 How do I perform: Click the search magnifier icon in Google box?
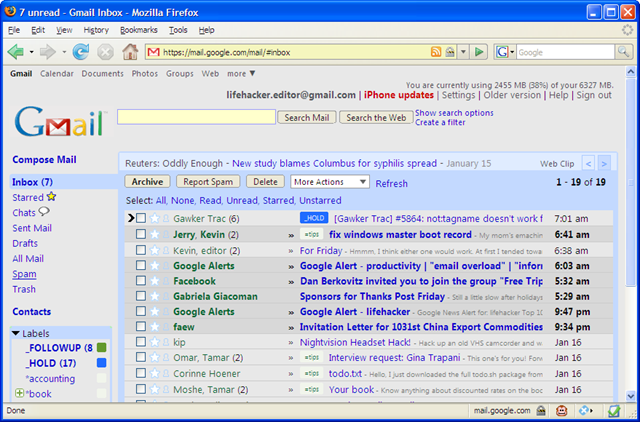[x=623, y=52]
